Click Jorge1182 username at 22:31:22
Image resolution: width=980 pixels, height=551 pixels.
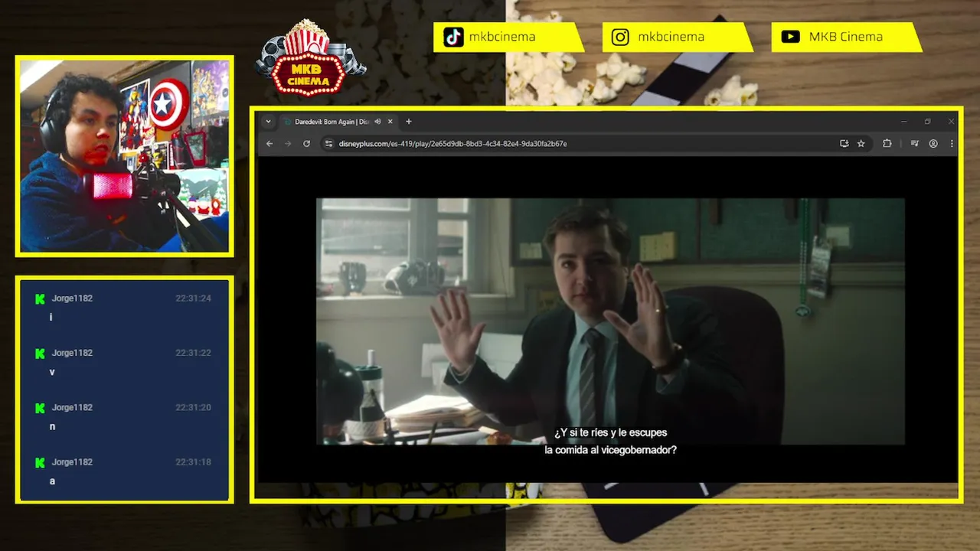click(72, 353)
